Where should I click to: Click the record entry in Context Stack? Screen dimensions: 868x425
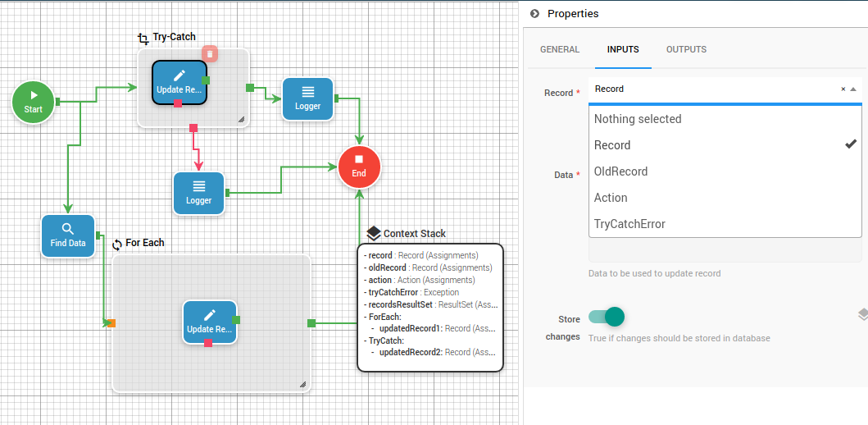pyautogui.click(x=420, y=255)
